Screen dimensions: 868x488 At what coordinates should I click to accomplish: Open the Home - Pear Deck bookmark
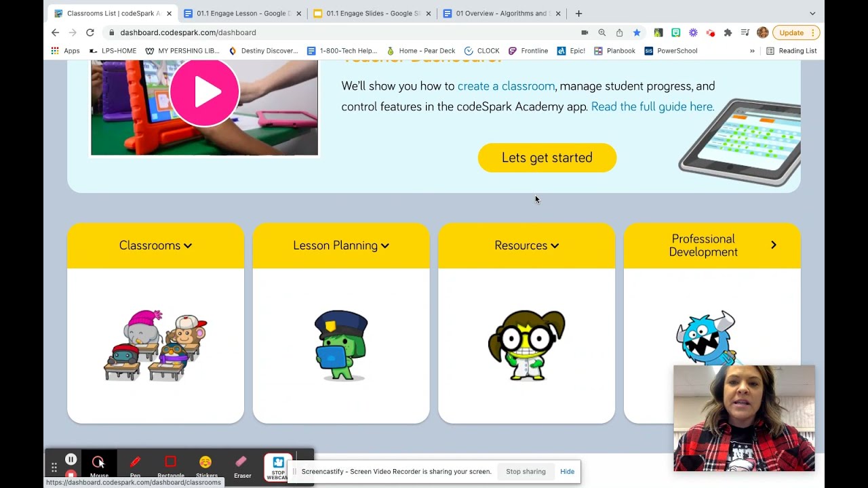[x=420, y=51]
